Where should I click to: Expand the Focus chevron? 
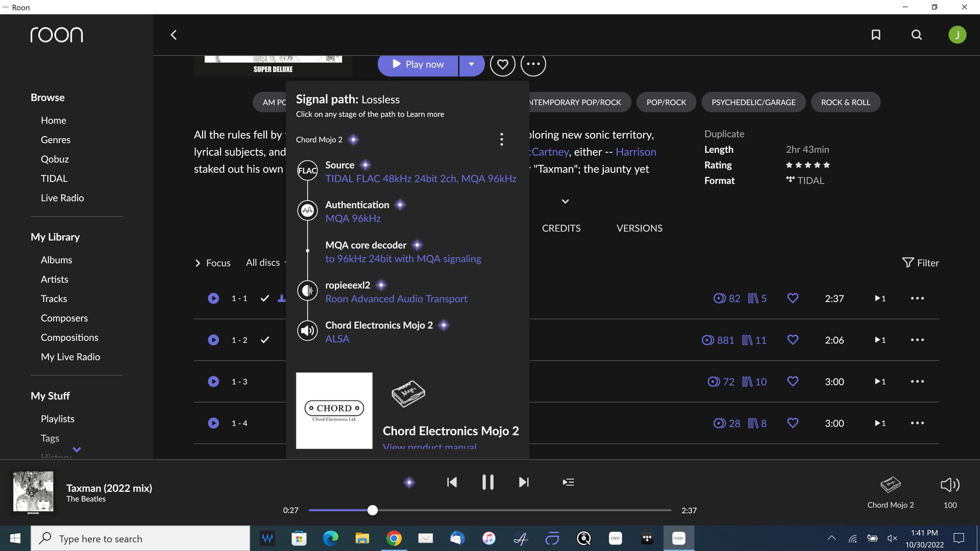(x=198, y=263)
